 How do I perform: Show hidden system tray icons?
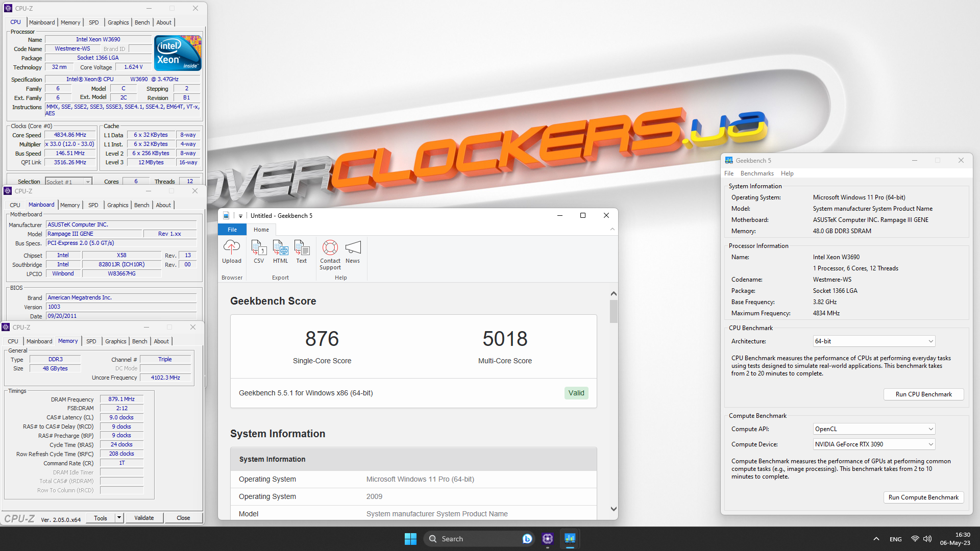coord(876,539)
